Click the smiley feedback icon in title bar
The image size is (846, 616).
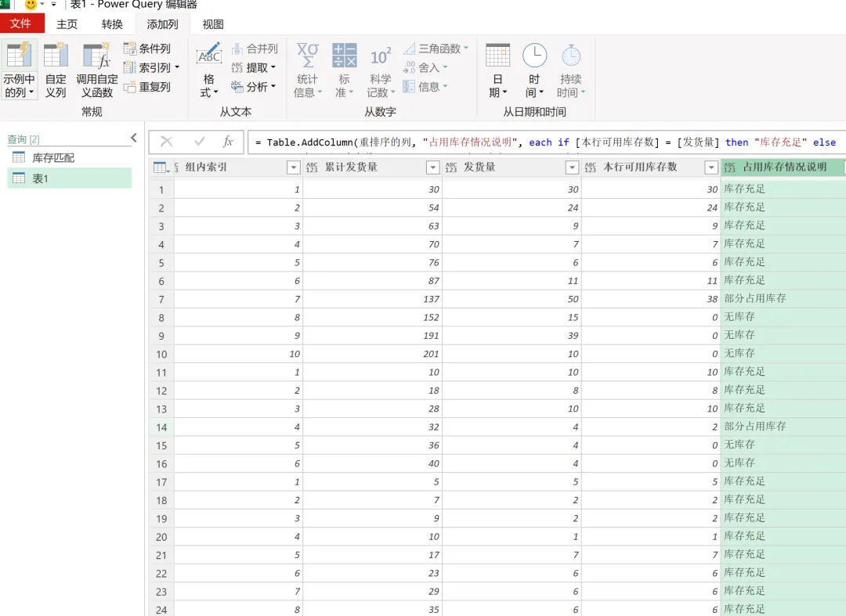point(31,5)
